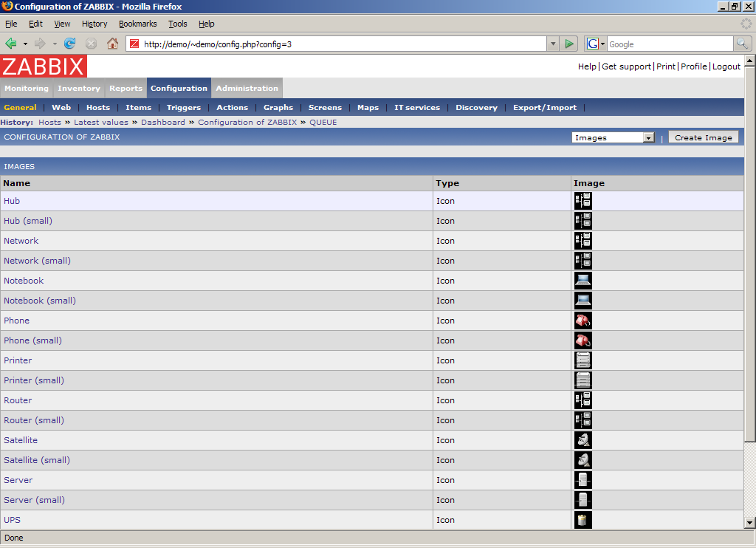756x548 pixels.
Task: Switch to the Administration tab
Action: [247, 89]
